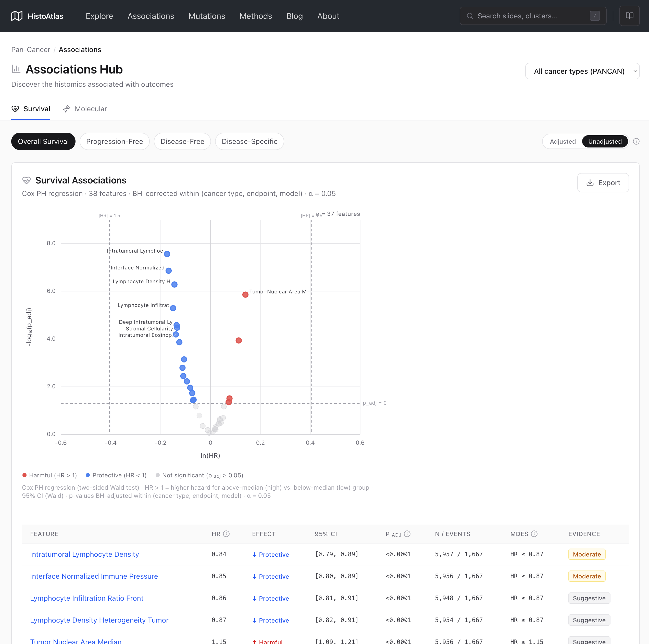
Task: Open the book icon in the header
Action: click(629, 16)
